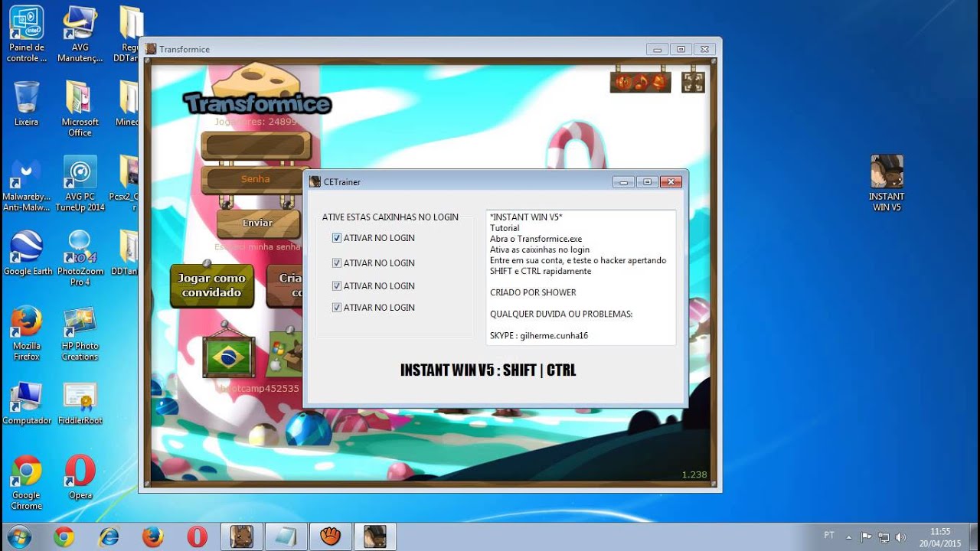The width and height of the screenshot is (980, 551).
Task: Uncheck the third ATIVAR NO LOGIN checkbox
Action: point(337,285)
